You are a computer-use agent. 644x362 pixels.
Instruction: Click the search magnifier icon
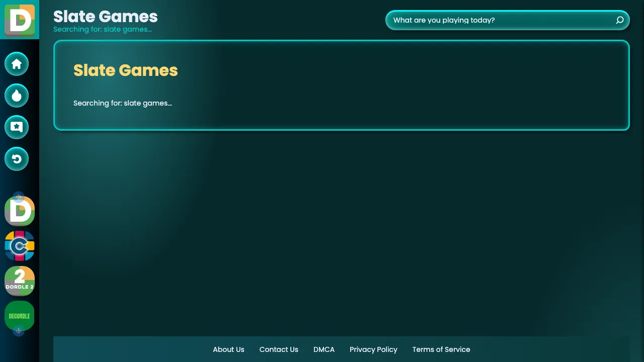[620, 20]
